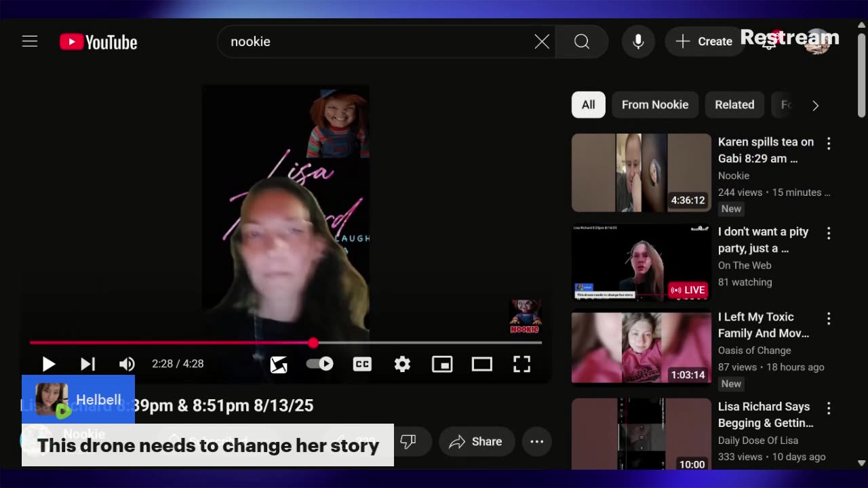Click the extension icon left of autoplay
Viewport: 868px width, 488px height.
[x=279, y=365]
